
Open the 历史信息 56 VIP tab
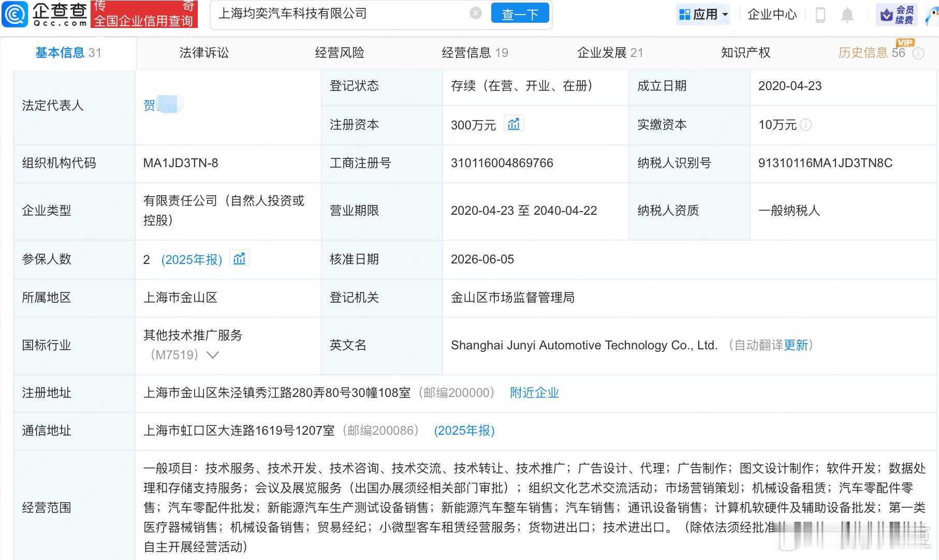pyautogui.click(x=872, y=53)
